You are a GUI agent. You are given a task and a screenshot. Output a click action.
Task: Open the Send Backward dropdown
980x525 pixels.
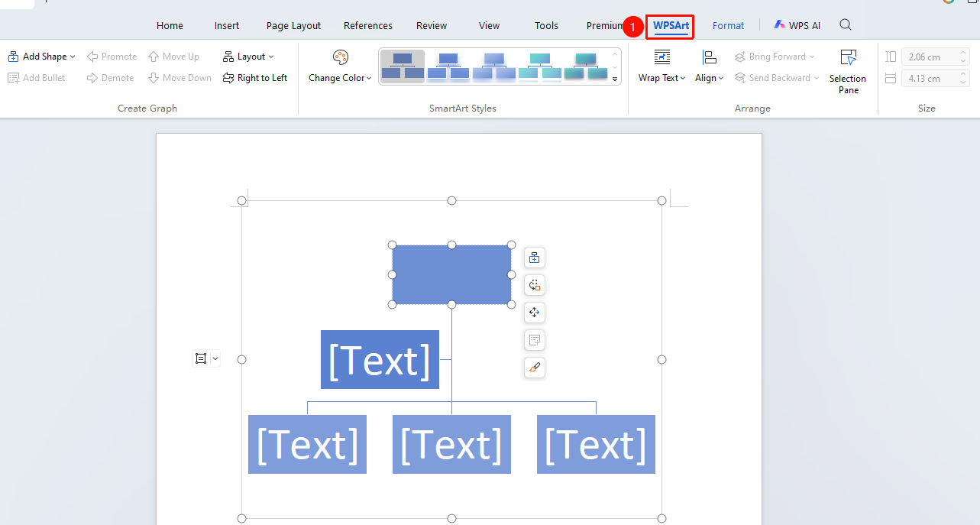[777, 78]
